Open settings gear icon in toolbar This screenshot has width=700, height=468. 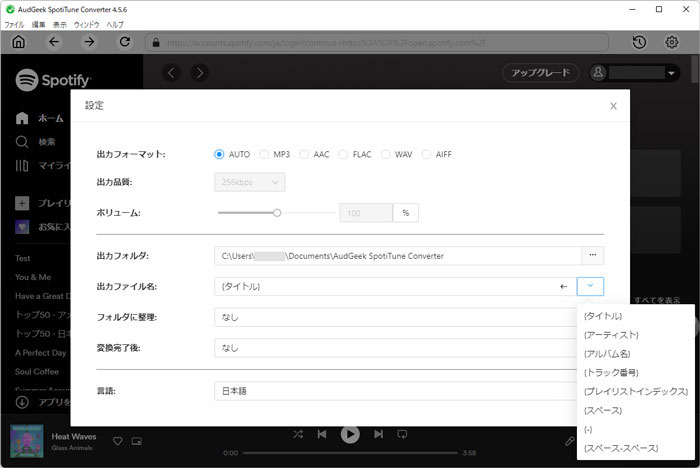pyautogui.click(x=672, y=42)
